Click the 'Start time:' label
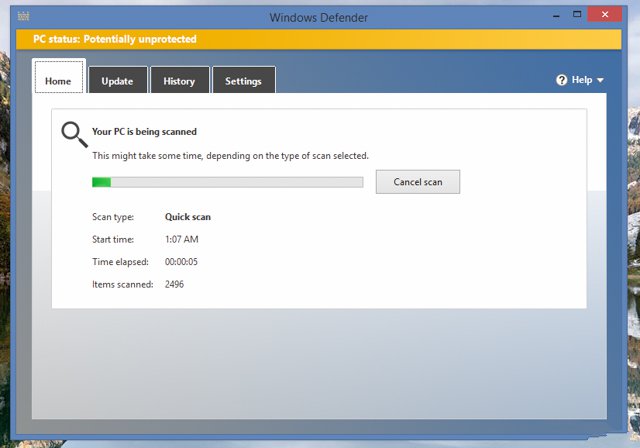The height and width of the screenshot is (448, 640). [x=113, y=240]
